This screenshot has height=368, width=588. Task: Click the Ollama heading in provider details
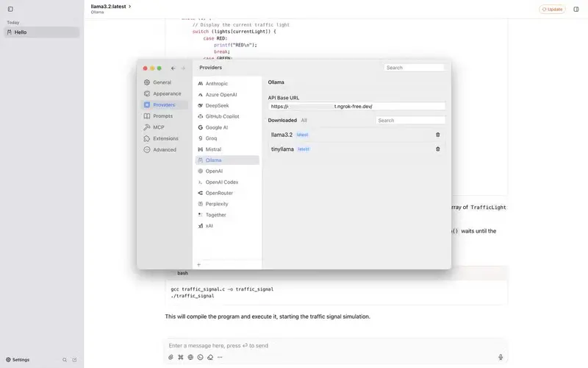(276, 82)
